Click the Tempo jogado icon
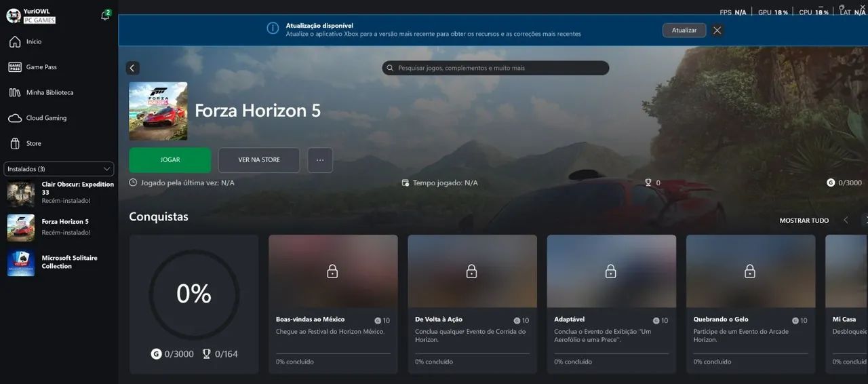868x384 pixels. tap(406, 183)
